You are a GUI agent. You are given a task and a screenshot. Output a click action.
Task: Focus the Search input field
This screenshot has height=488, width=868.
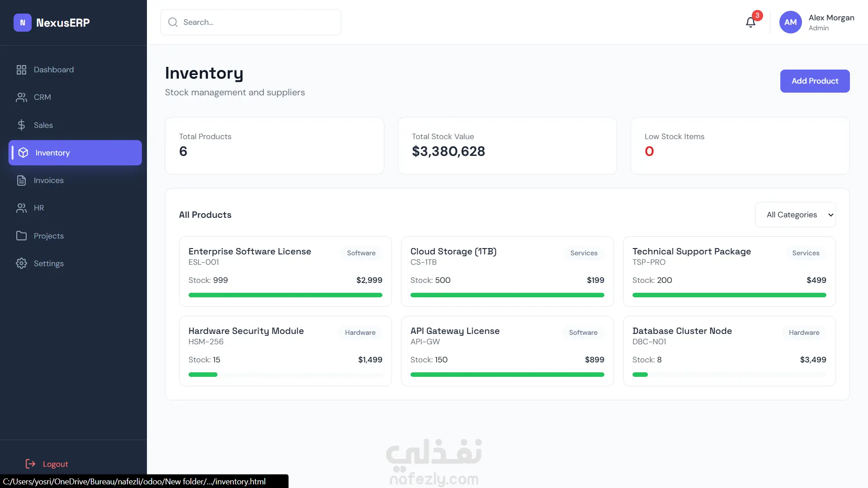pyautogui.click(x=251, y=22)
